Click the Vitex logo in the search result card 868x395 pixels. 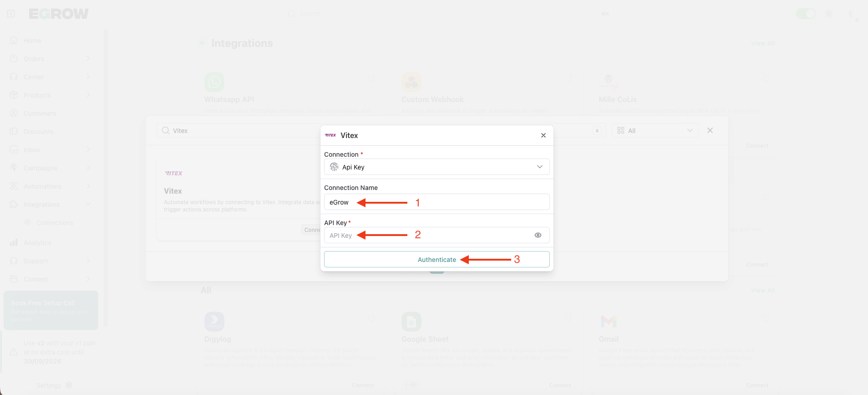[x=174, y=173]
